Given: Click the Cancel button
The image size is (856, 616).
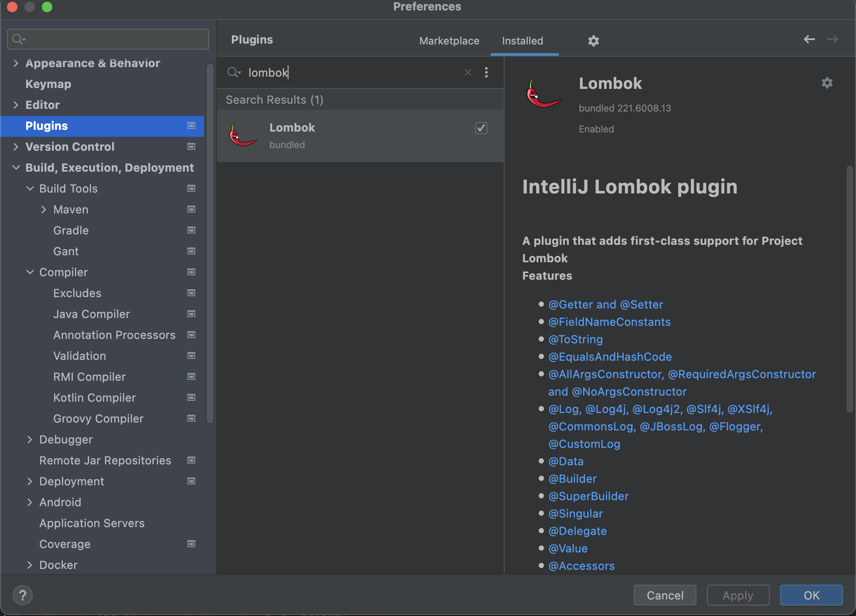Looking at the screenshot, I should coord(665,595).
